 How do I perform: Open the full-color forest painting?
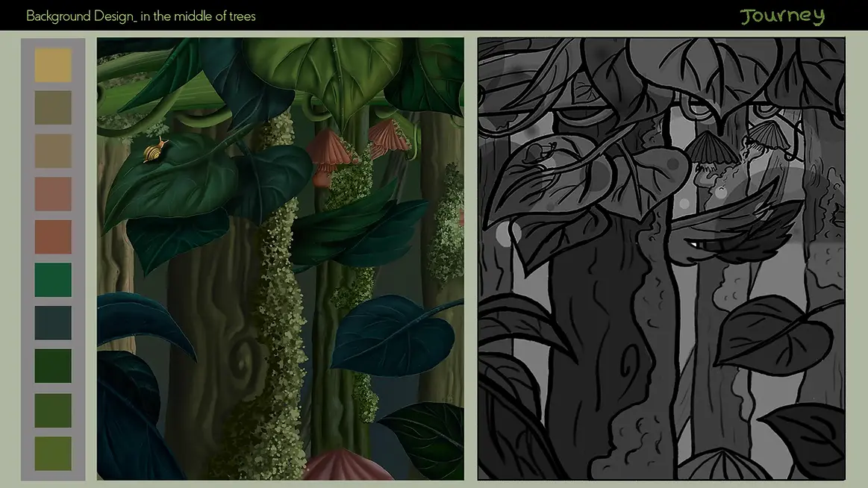click(x=281, y=258)
